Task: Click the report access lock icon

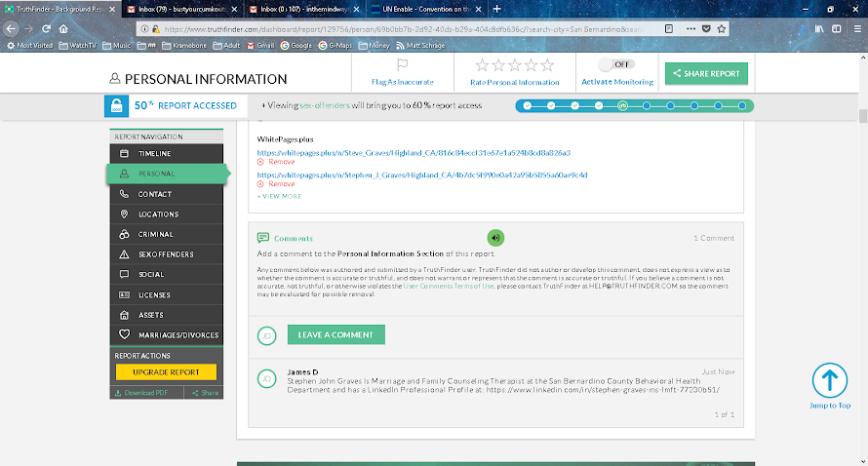Action: pyautogui.click(x=116, y=105)
